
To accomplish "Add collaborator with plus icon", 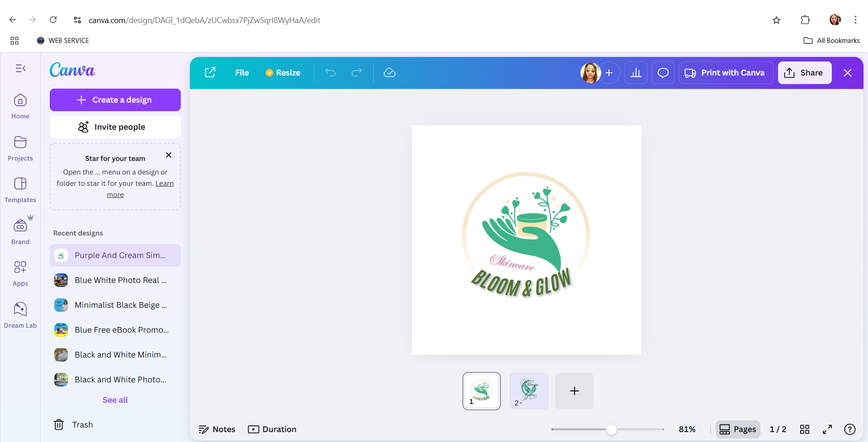I will pyautogui.click(x=609, y=73).
